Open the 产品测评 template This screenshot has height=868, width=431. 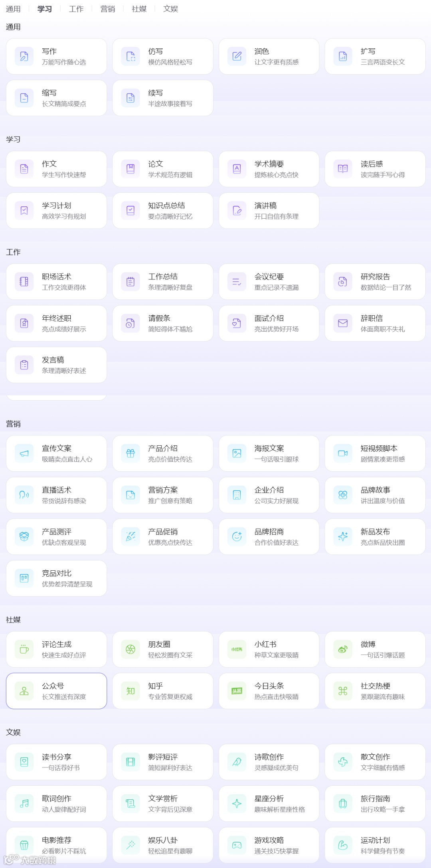coord(56,537)
